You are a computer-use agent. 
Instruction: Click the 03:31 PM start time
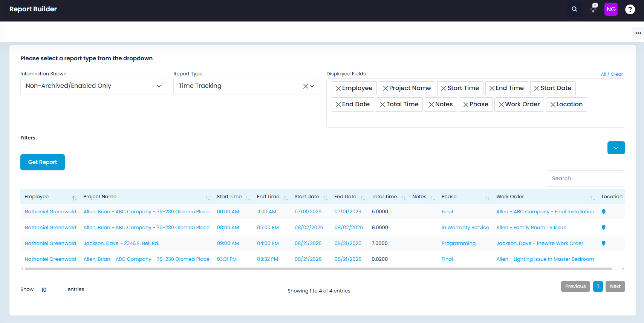pyautogui.click(x=227, y=259)
